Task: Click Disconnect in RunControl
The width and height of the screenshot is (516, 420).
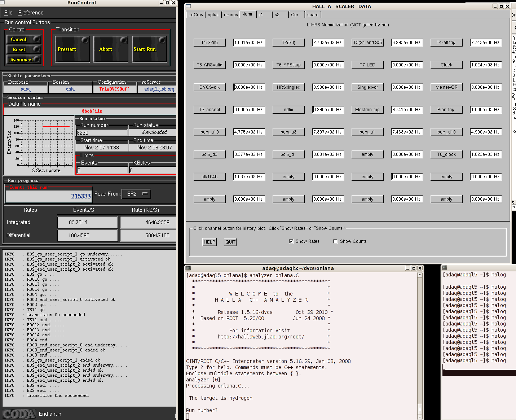Action: pyautogui.click(x=24, y=60)
